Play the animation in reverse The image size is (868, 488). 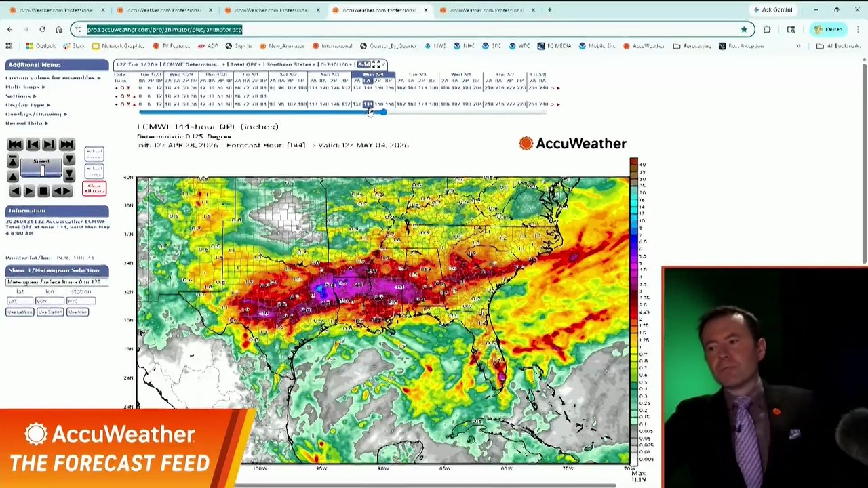[x=15, y=191]
